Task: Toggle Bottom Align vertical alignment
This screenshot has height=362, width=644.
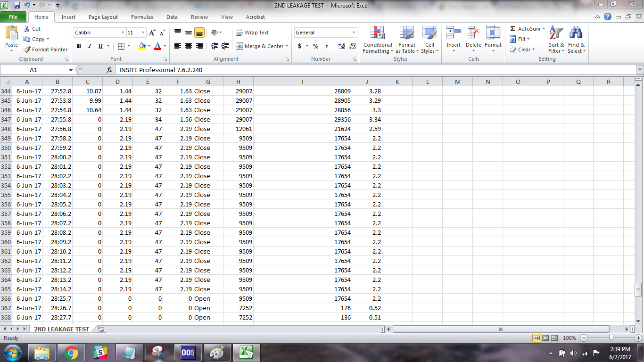Action: [x=199, y=33]
